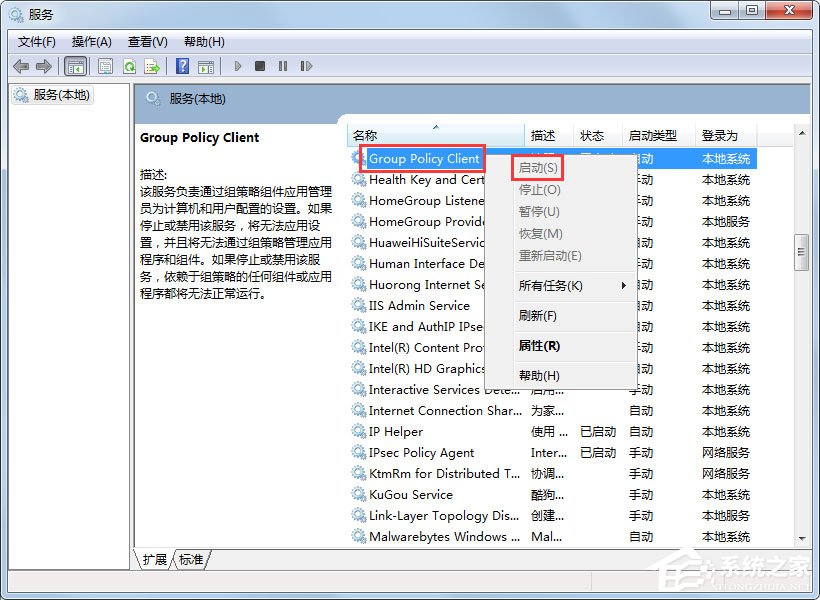This screenshot has width=820, height=600.
Task: Click the Forward navigation arrow
Action: pyautogui.click(x=44, y=66)
